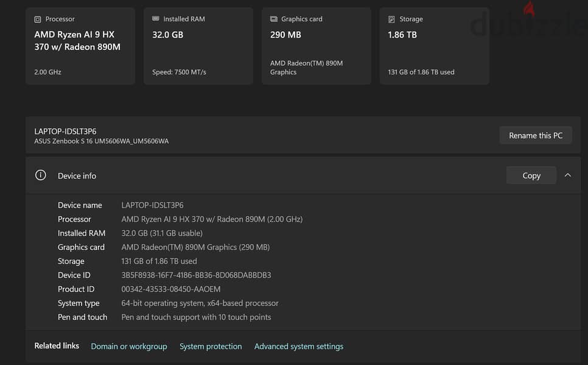The height and width of the screenshot is (365, 588).
Task: Click the processor value in Device info list
Action: coord(212,219)
